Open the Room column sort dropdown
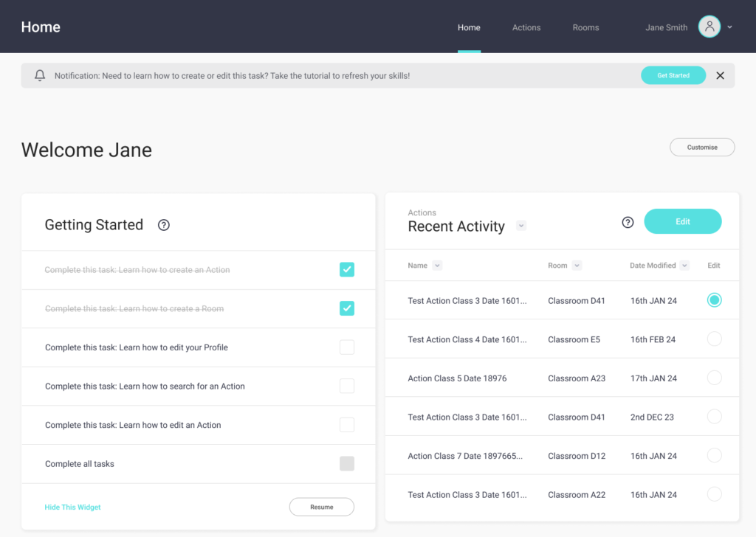This screenshot has height=537, width=756. [x=577, y=266]
